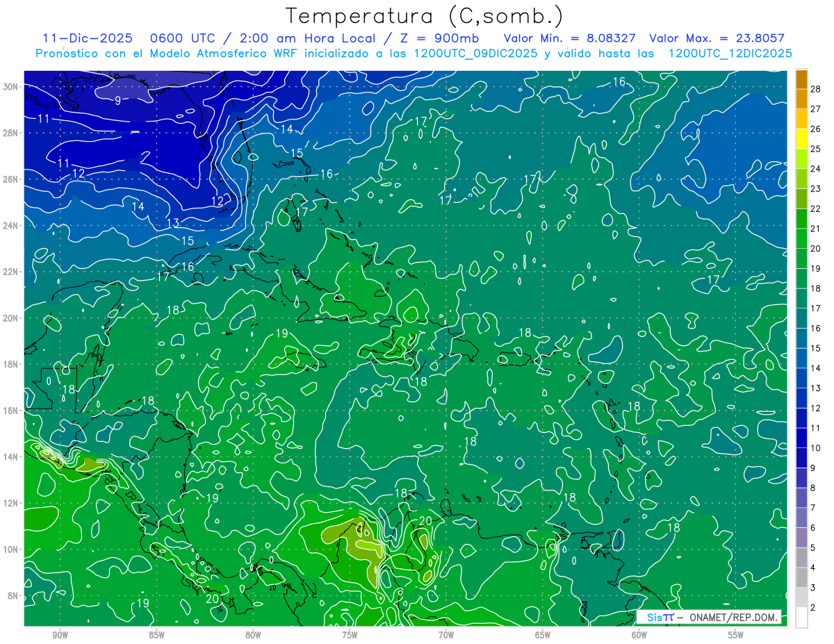Click the '10N' latitude tick label
The width and height of the screenshot is (834, 644).
pos(11,550)
